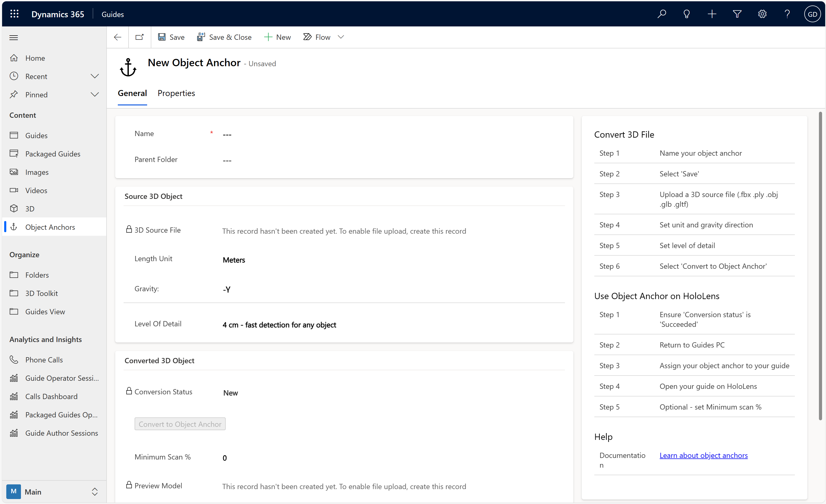Image resolution: width=826 pixels, height=504 pixels.
Task: Click the Guides navigation icon
Action: [15, 135]
